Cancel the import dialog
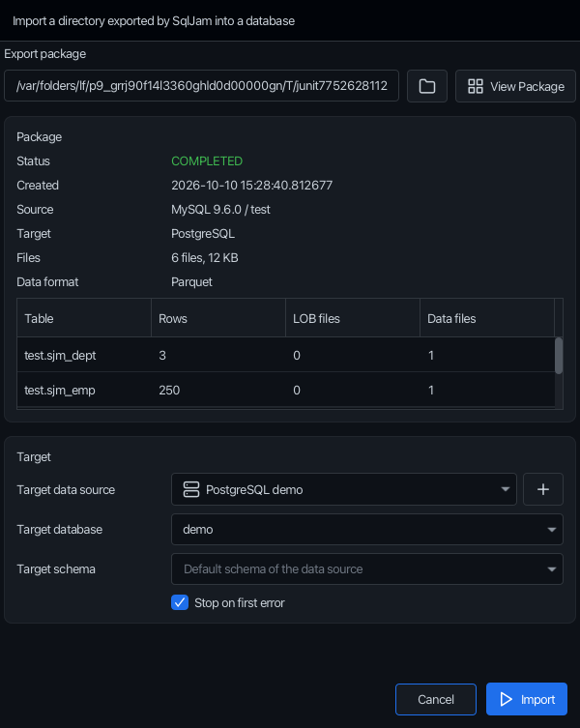The image size is (580, 728). click(436, 699)
